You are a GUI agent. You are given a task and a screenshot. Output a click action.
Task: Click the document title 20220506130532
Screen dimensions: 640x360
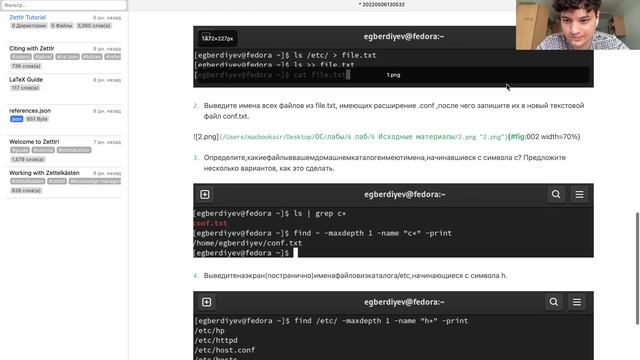click(382, 4)
